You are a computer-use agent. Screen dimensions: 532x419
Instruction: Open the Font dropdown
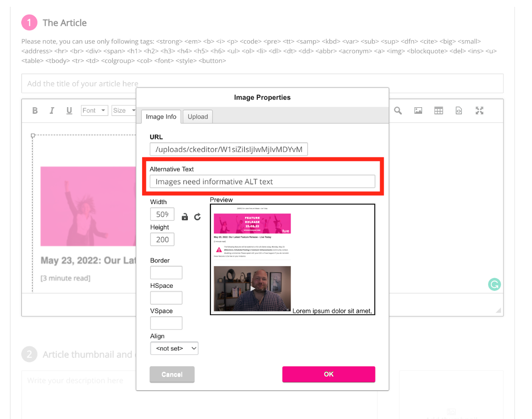click(x=94, y=110)
